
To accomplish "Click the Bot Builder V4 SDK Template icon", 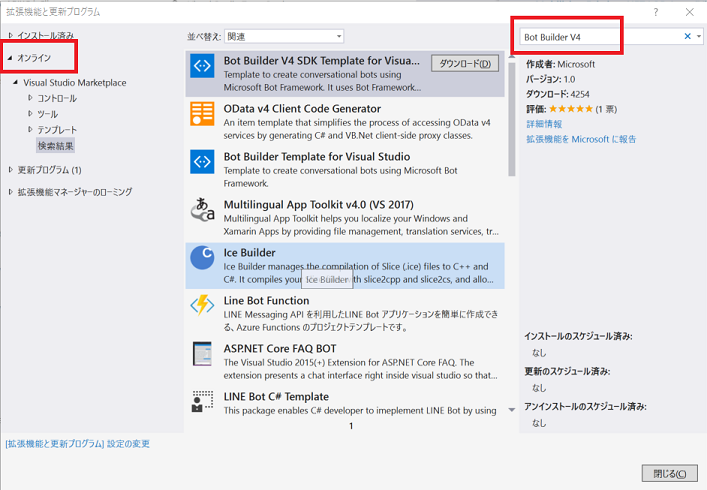I will pos(202,66).
